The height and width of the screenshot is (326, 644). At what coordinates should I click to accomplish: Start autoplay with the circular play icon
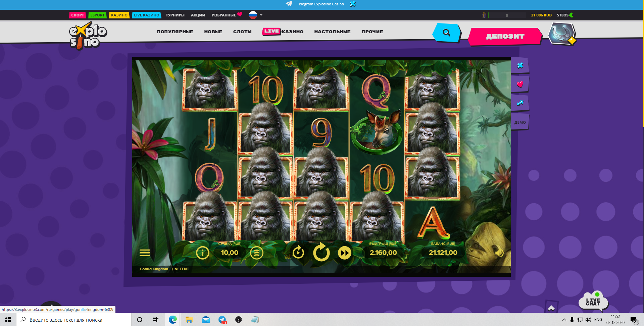pyautogui.click(x=298, y=253)
